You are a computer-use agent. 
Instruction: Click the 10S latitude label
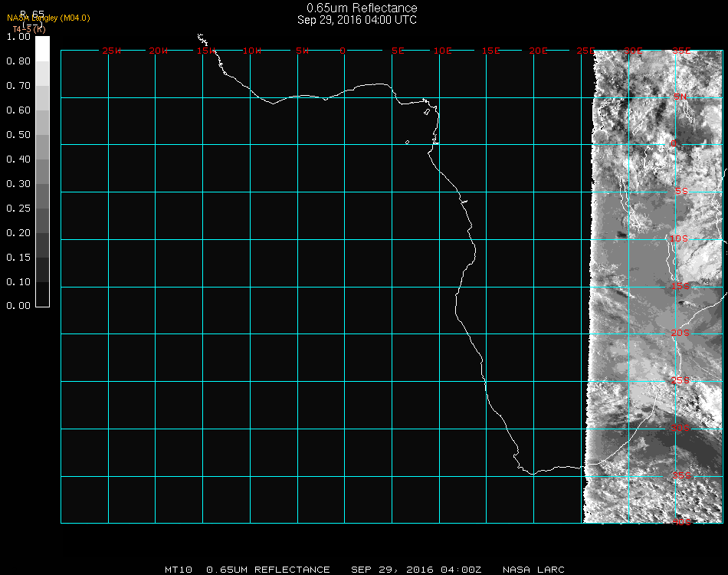coord(680,238)
